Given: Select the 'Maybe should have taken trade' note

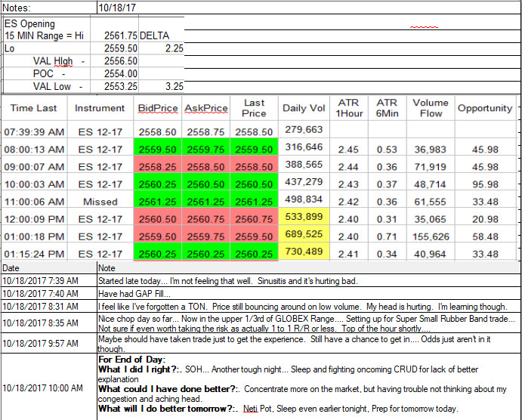Looking at the screenshot, I should [x=295, y=344].
